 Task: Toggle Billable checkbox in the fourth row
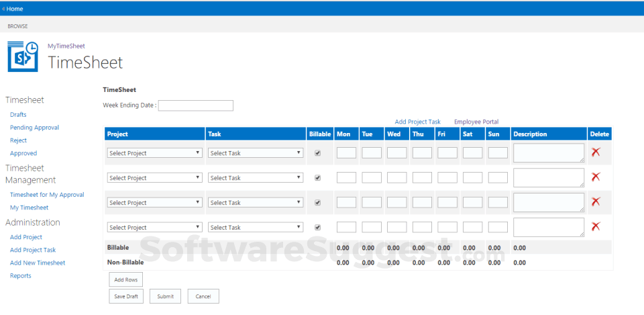(317, 227)
